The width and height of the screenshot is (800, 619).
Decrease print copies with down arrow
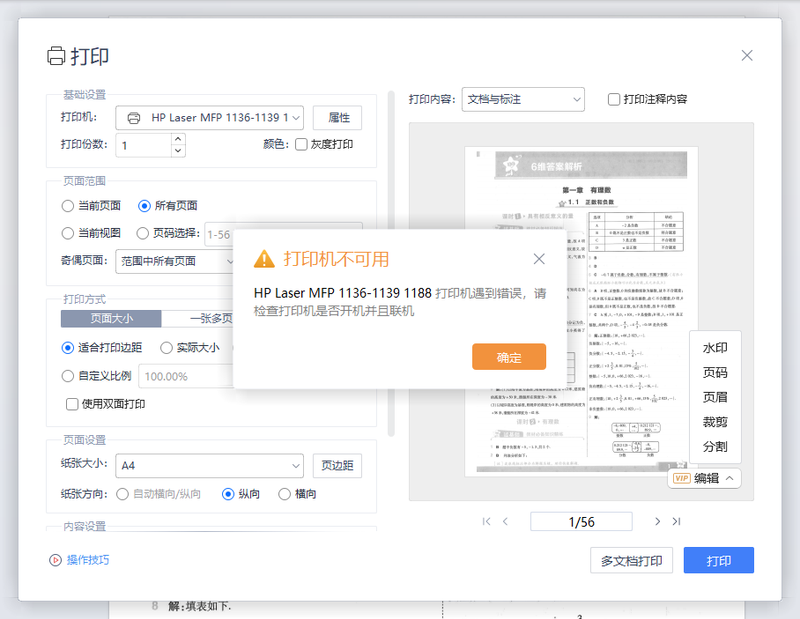click(x=178, y=151)
